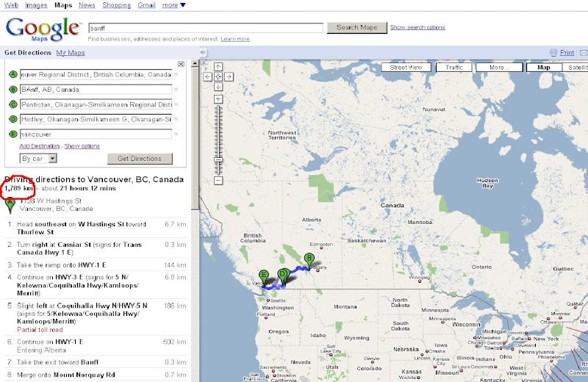Remove destination E using its X
Viewport: 588px width, 382px height.
[x=176, y=134]
